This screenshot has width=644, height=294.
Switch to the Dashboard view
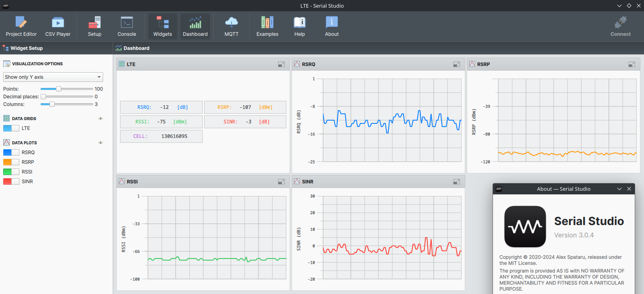[195, 27]
